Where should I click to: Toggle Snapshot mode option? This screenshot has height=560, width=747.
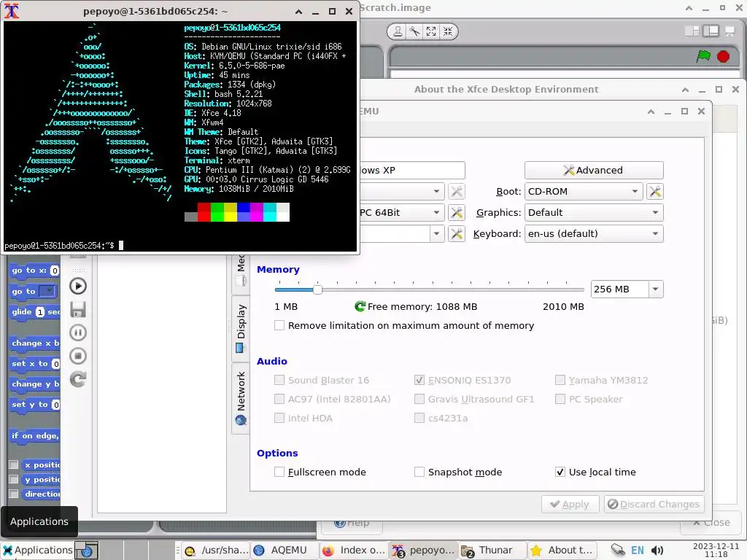419,472
